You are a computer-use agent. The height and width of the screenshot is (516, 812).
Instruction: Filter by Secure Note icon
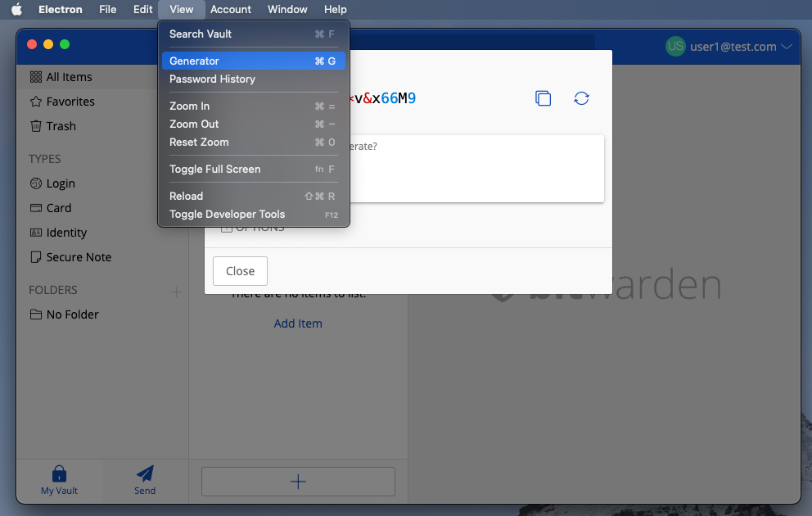36,257
